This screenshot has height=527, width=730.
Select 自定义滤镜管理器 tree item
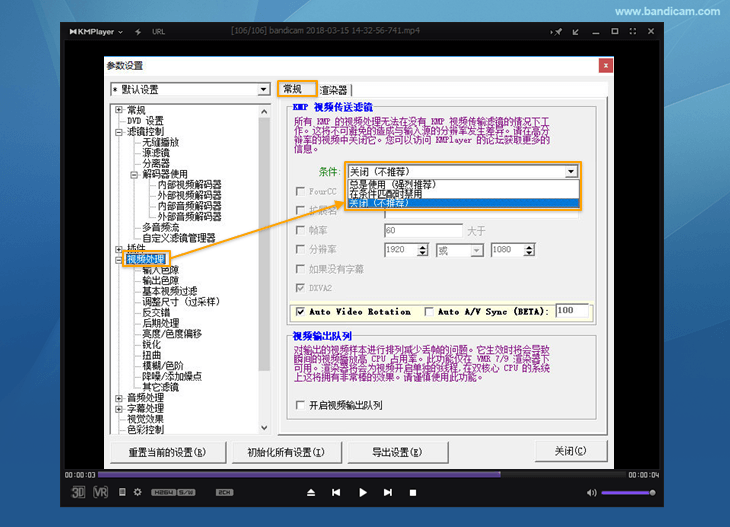[179, 238]
